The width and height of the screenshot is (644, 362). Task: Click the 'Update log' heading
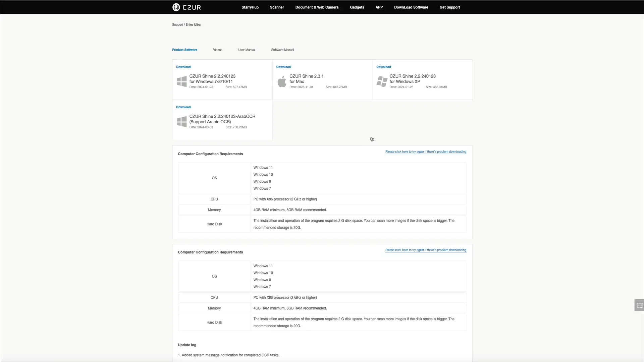point(187,345)
